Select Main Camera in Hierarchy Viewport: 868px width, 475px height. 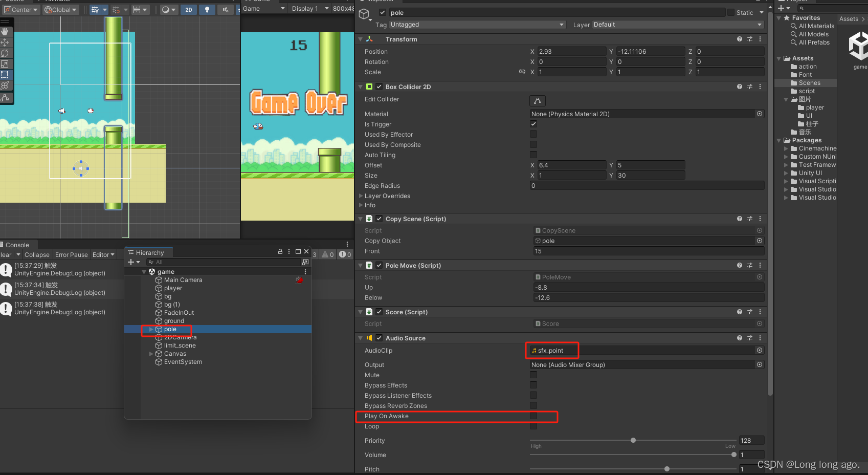[x=183, y=280]
